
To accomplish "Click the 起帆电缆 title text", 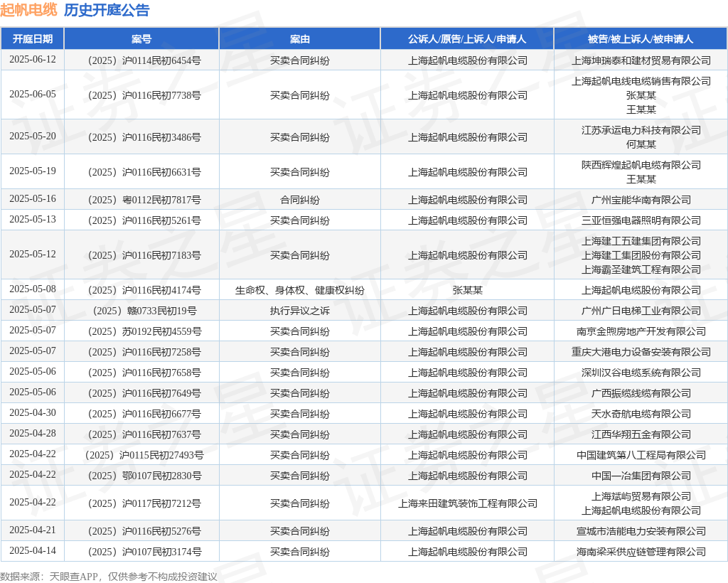I will [x=28, y=10].
